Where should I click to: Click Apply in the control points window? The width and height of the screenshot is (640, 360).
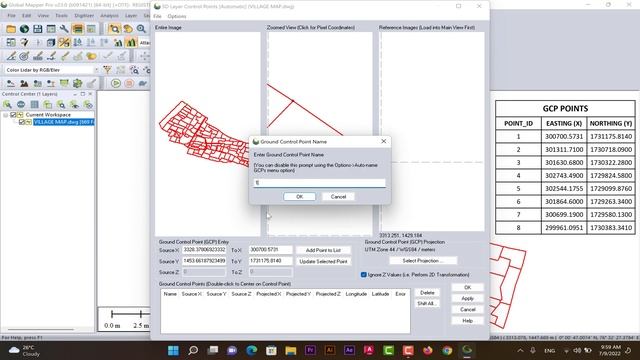point(467,298)
